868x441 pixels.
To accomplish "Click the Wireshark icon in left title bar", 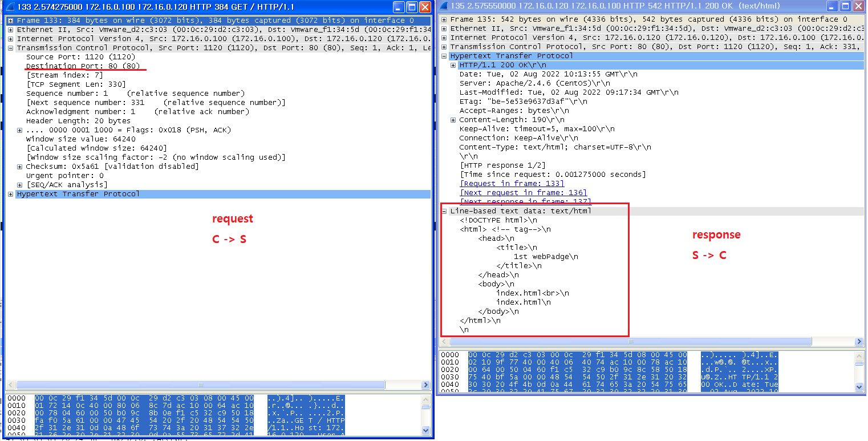I will click(9, 7).
